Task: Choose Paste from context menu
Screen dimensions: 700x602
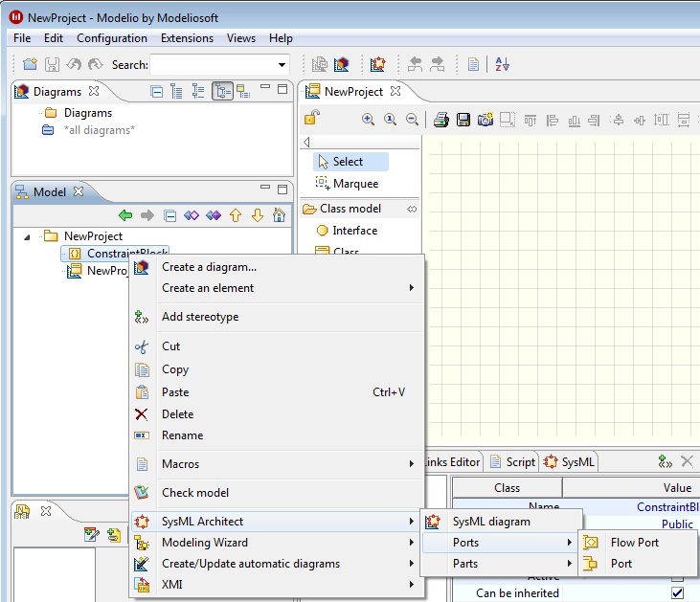Action: pos(277,392)
